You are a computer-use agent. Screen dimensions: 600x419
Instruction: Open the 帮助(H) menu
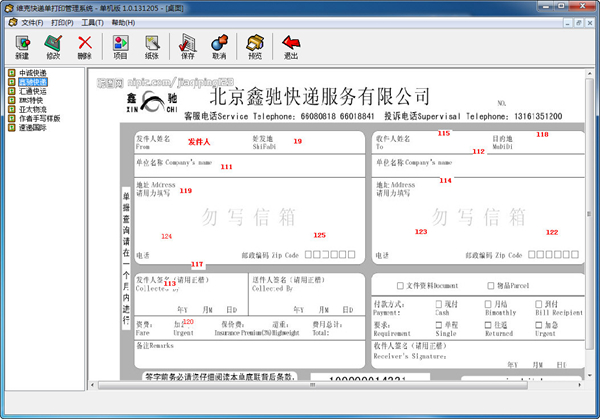coord(123,23)
